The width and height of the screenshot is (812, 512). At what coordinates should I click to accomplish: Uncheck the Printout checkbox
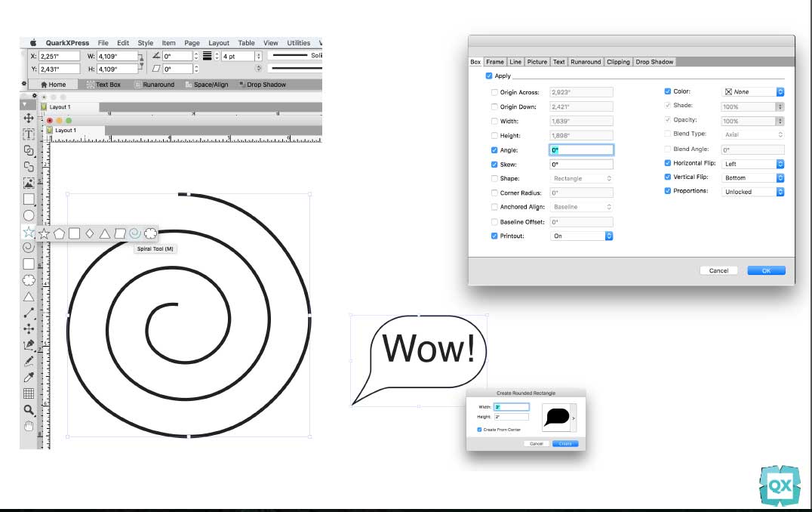click(x=494, y=236)
